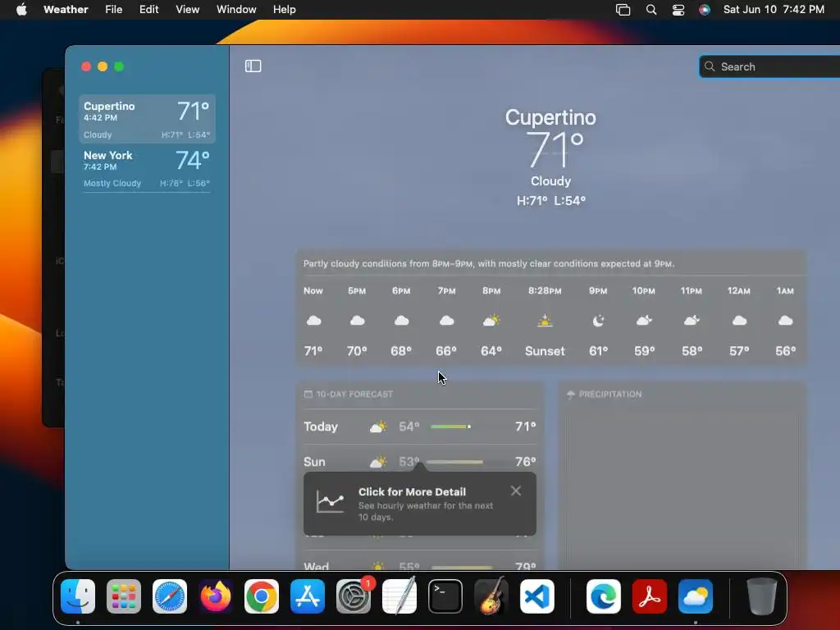Open Terminal from the Dock

click(x=445, y=596)
